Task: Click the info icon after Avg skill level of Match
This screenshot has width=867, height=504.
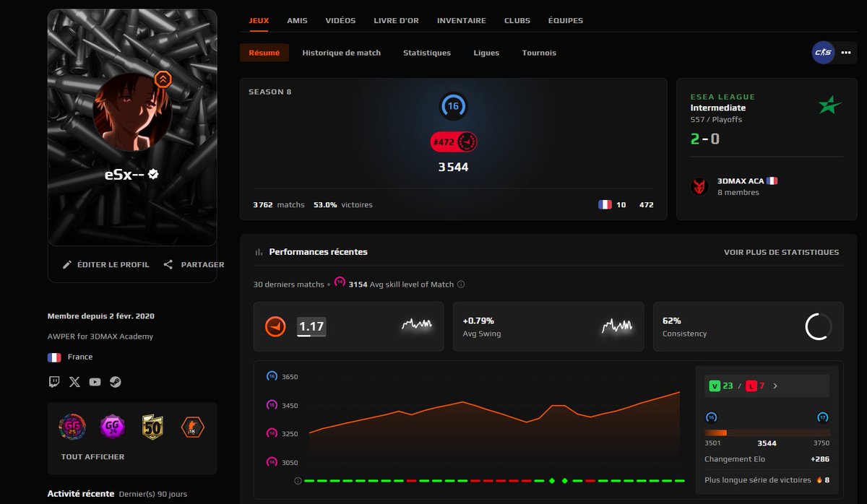Action: tap(461, 284)
